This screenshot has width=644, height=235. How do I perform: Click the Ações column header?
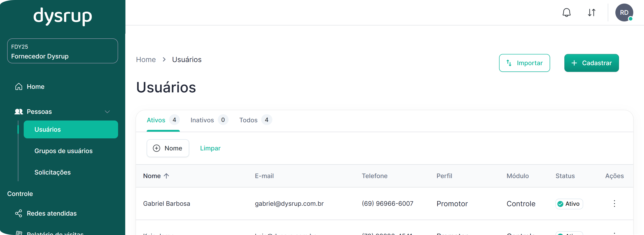[x=614, y=176]
